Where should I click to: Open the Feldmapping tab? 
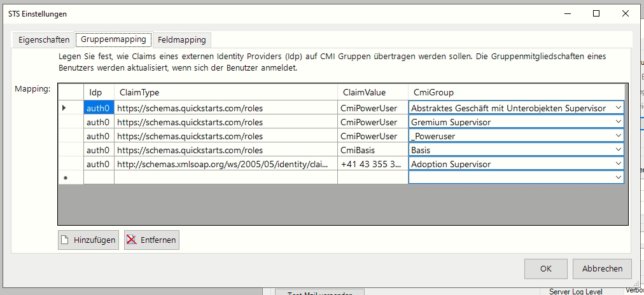pyautogui.click(x=182, y=39)
